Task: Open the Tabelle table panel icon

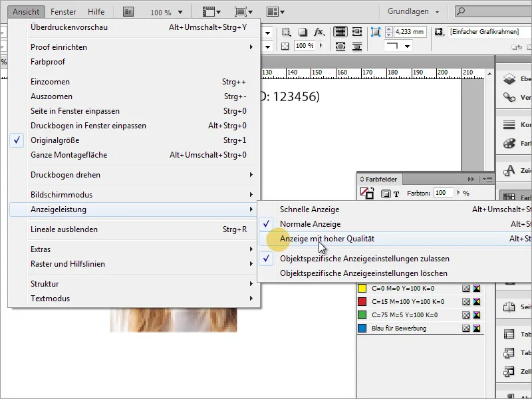Action: pyautogui.click(x=509, y=334)
